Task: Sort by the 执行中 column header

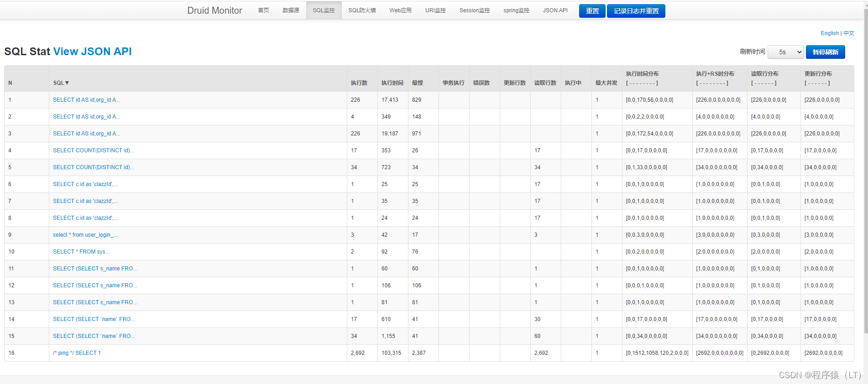Action: coord(573,83)
